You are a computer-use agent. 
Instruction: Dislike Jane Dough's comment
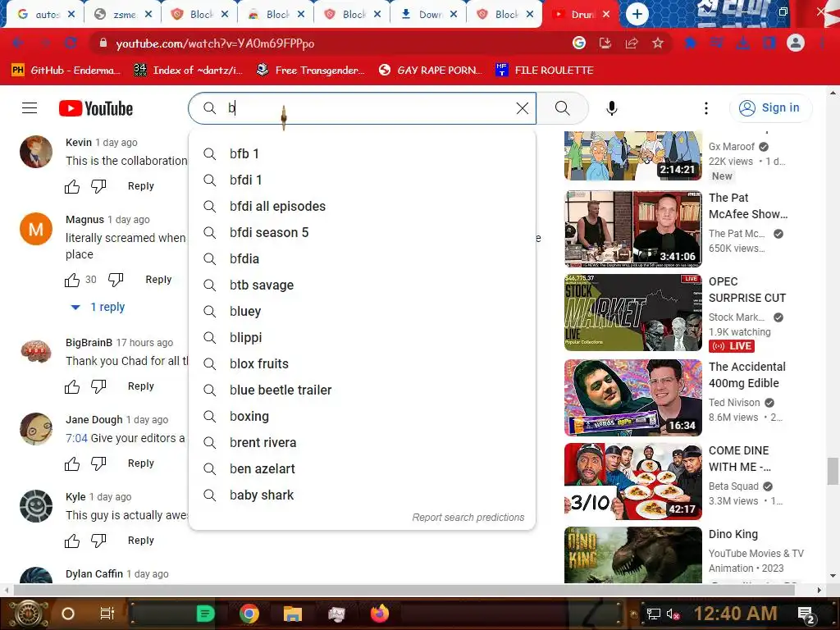pos(98,464)
